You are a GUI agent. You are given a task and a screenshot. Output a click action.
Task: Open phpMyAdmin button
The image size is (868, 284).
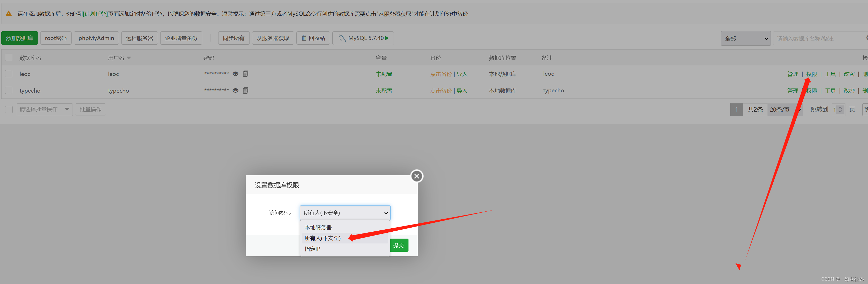pyautogui.click(x=96, y=38)
